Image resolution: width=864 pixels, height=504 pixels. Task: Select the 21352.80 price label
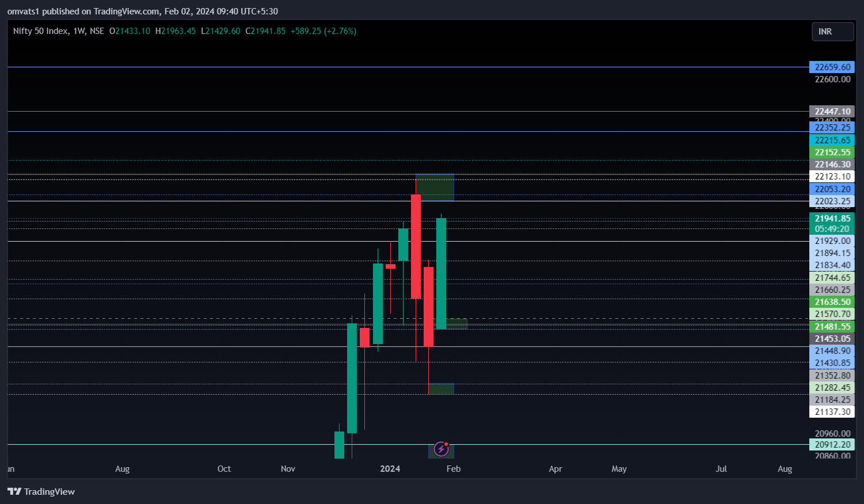[832, 376]
